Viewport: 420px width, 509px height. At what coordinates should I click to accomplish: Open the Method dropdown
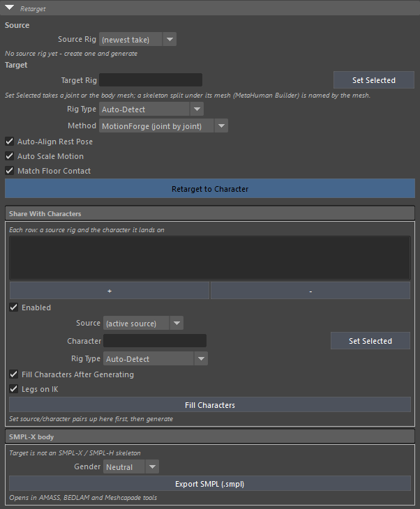[x=163, y=126]
